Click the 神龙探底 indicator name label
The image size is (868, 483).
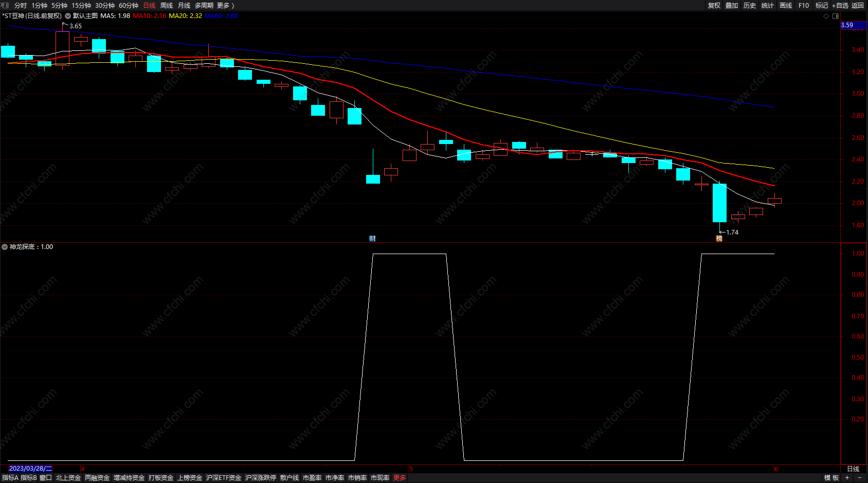tap(22, 247)
